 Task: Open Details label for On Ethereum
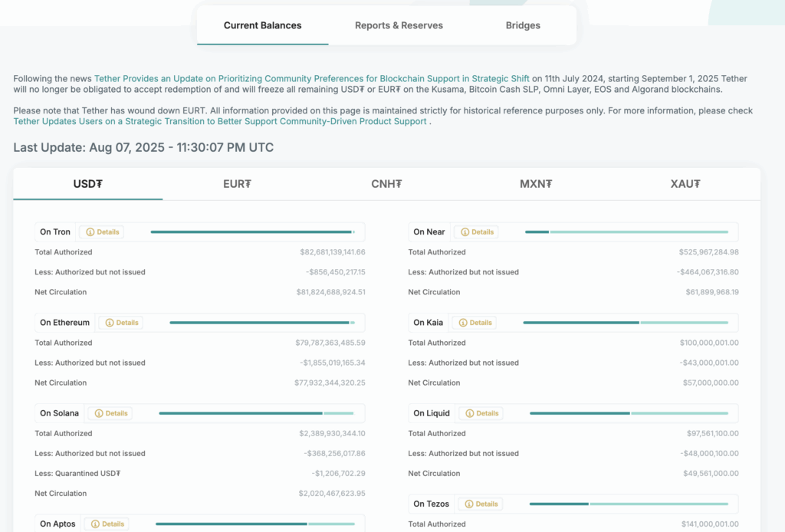coord(127,323)
